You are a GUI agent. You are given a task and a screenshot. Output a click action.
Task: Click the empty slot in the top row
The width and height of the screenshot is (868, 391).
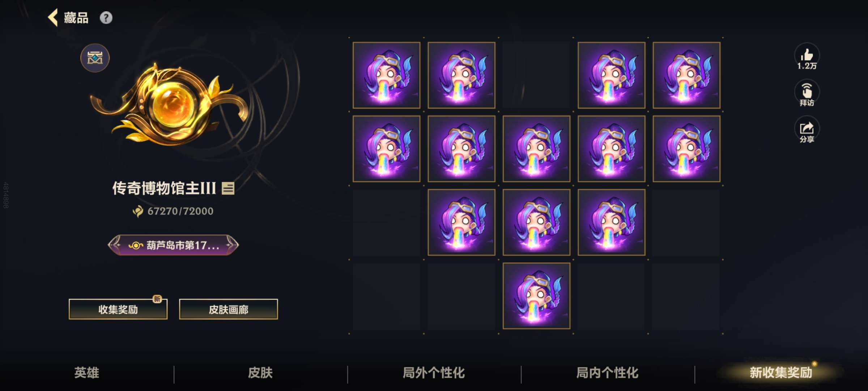tap(536, 75)
